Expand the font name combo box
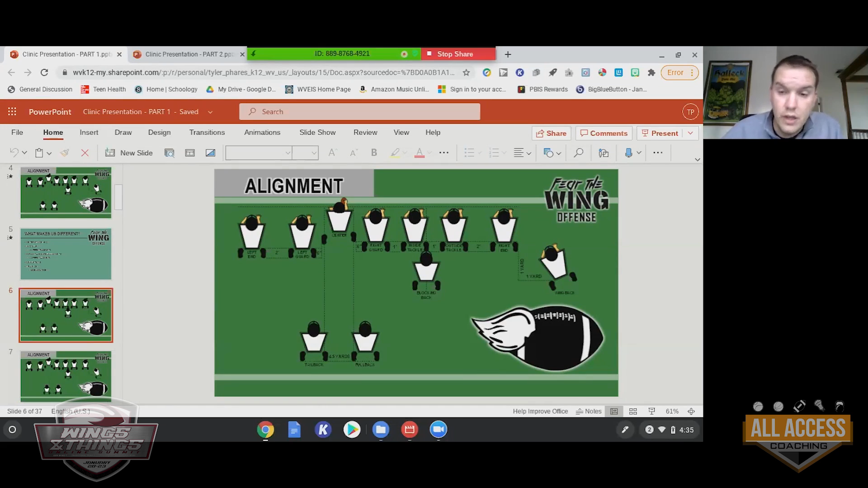Viewport: 868px width, 488px height. [287, 153]
